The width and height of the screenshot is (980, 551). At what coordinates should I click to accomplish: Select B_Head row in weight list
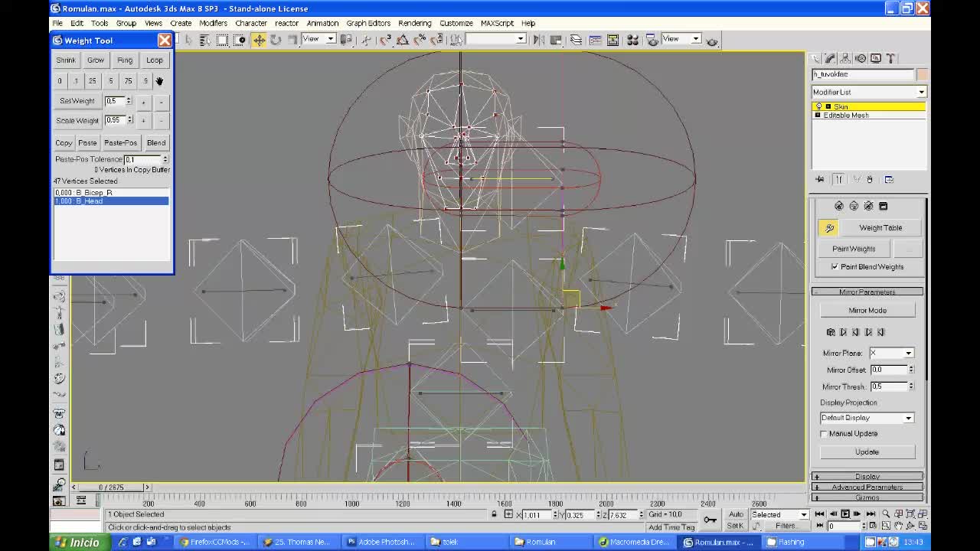111,201
